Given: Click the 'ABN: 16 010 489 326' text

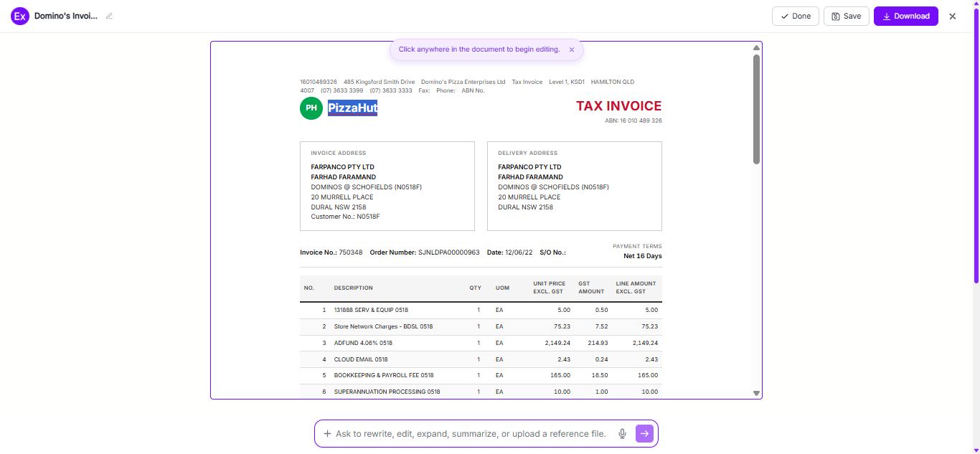Looking at the screenshot, I should [633, 120].
